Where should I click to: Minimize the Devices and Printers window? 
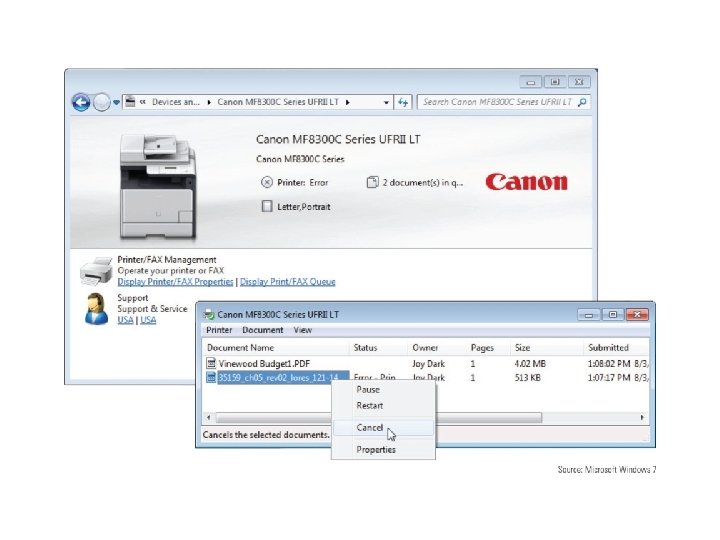click(x=531, y=82)
